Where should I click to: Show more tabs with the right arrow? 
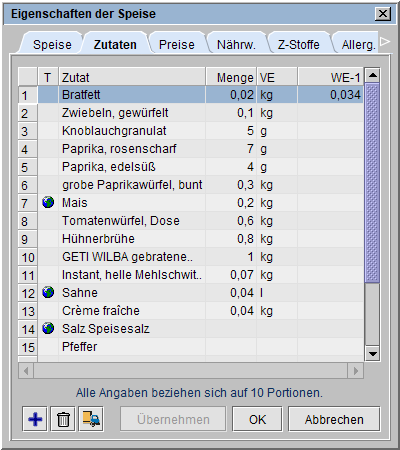[x=385, y=42]
